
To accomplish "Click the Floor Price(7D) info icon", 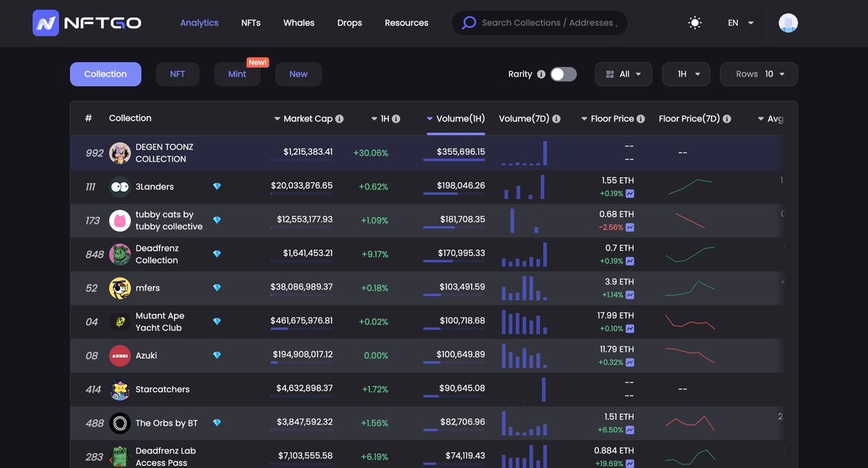I will pyautogui.click(x=727, y=119).
